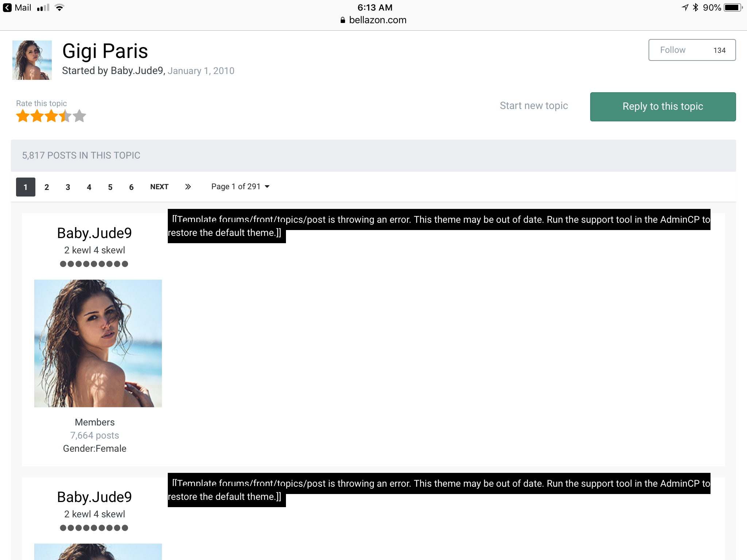
Task: Click Reply to this topic button
Action: [662, 106]
